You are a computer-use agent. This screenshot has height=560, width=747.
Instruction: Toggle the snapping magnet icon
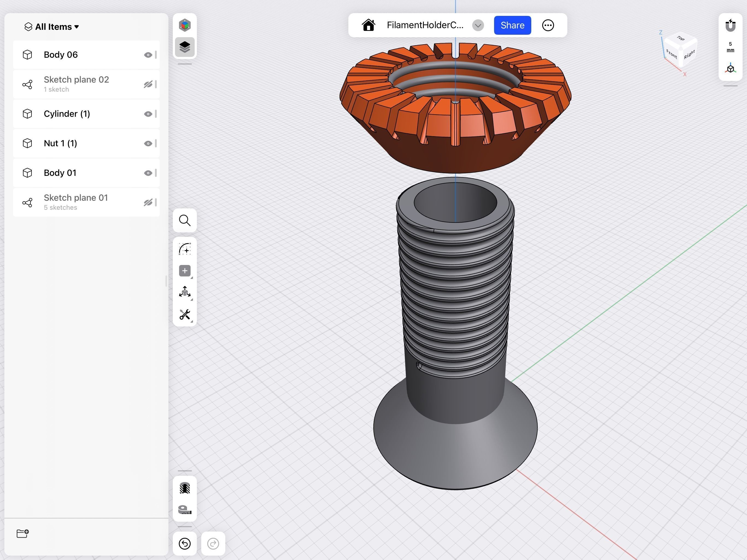(x=730, y=25)
